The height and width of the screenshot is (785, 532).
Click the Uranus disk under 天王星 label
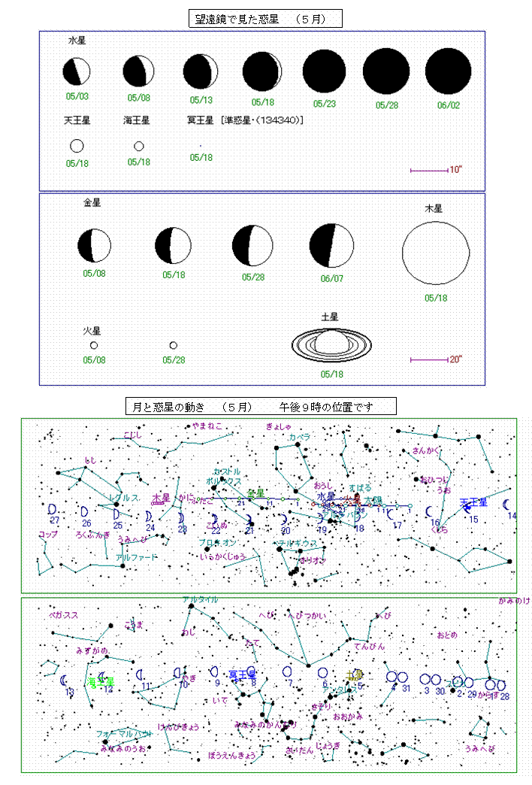click(x=77, y=146)
